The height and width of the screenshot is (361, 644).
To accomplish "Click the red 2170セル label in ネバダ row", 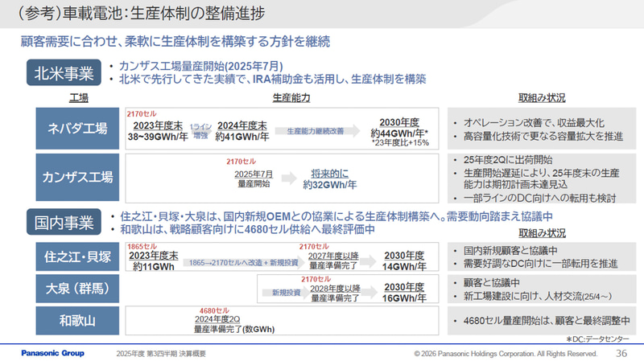I will 142,113.
